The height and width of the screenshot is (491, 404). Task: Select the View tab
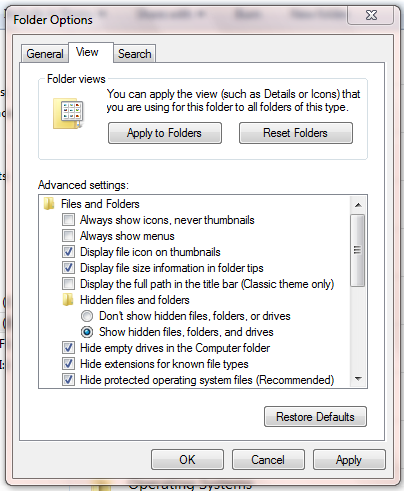click(x=90, y=52)
